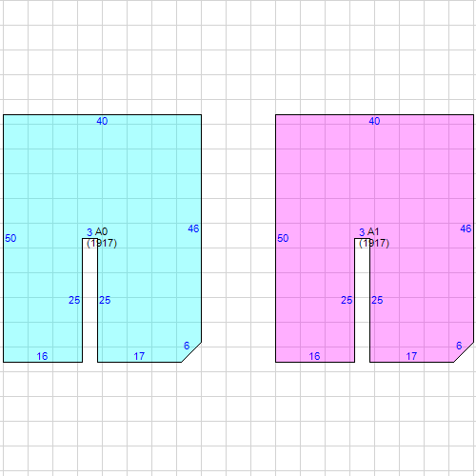Viewport: 476px width, 476px height.
Task: Click the "46" dimension on cyan shape A0
Action: pos(193,228)
